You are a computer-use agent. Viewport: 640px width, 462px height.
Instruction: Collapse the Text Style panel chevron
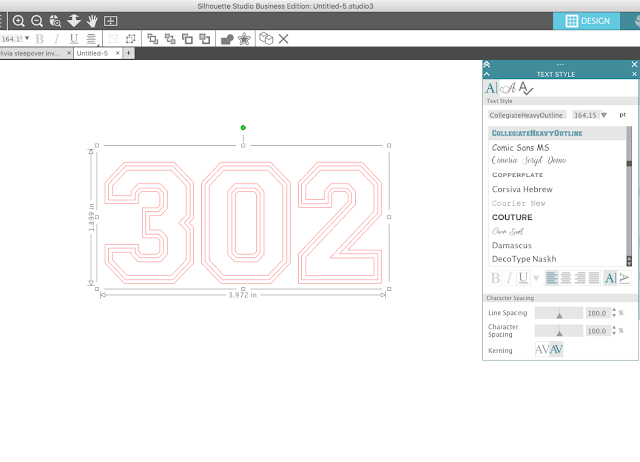(x=487, y=74)
